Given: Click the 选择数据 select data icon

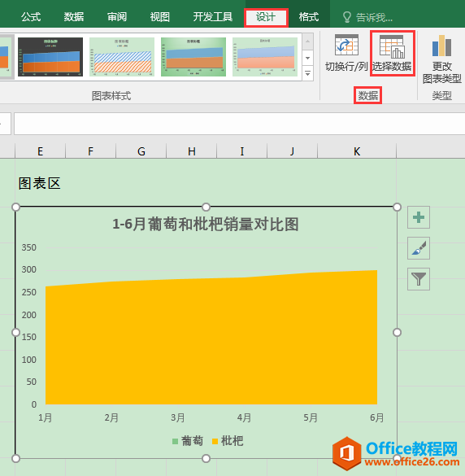Looking at the screenshot, I should pyautogui.click(x=392, y=46).
